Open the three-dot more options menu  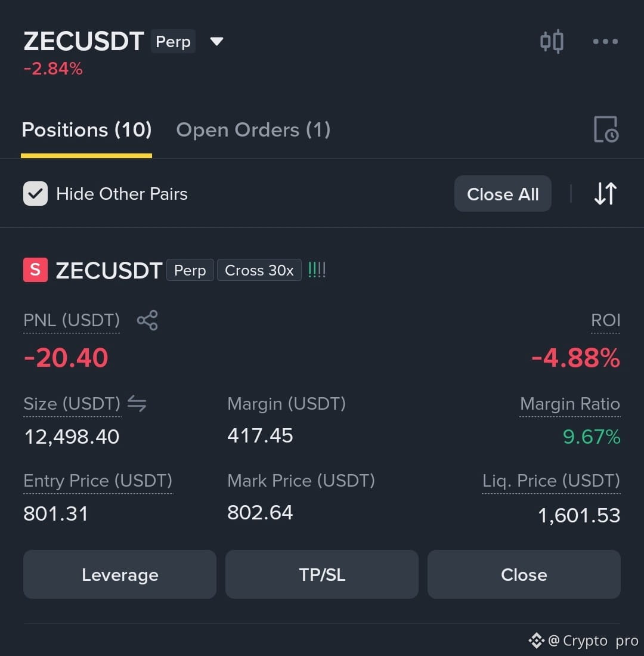(x=605, y=41)
